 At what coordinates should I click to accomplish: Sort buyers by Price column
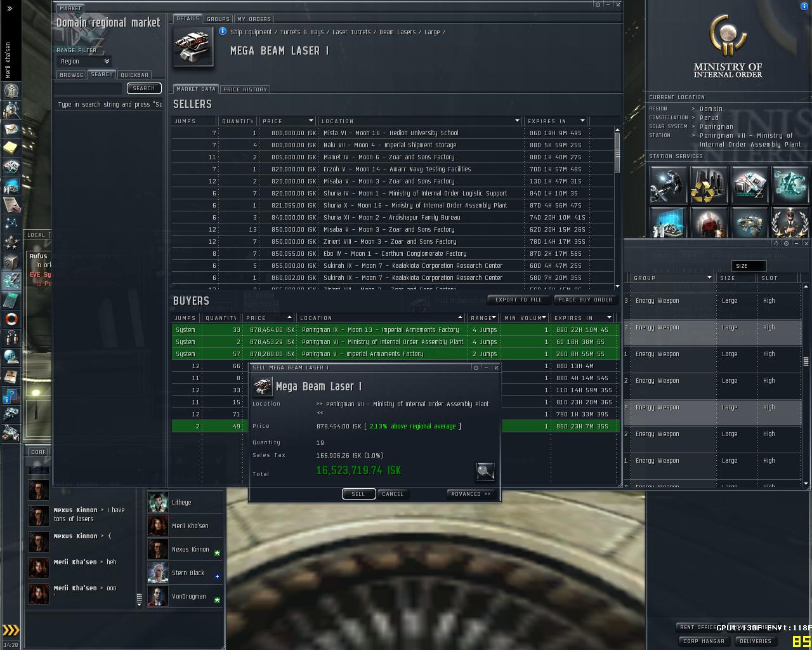pos(269,317)
